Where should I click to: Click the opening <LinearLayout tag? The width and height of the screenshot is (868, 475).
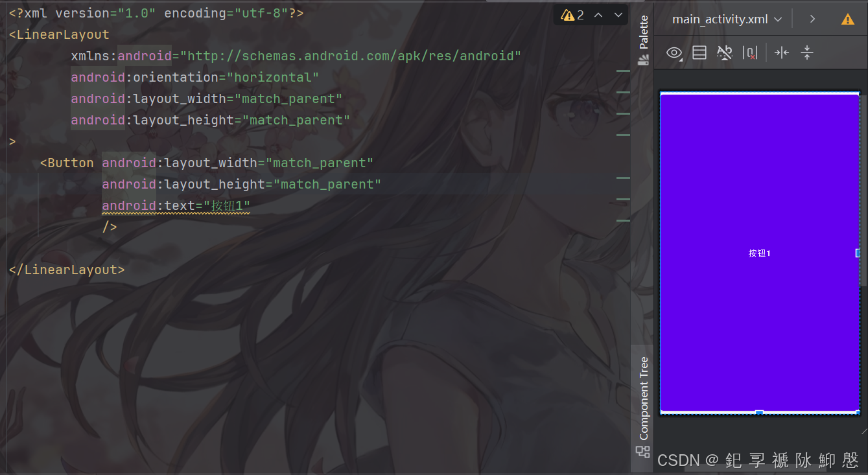coord(59,34)
